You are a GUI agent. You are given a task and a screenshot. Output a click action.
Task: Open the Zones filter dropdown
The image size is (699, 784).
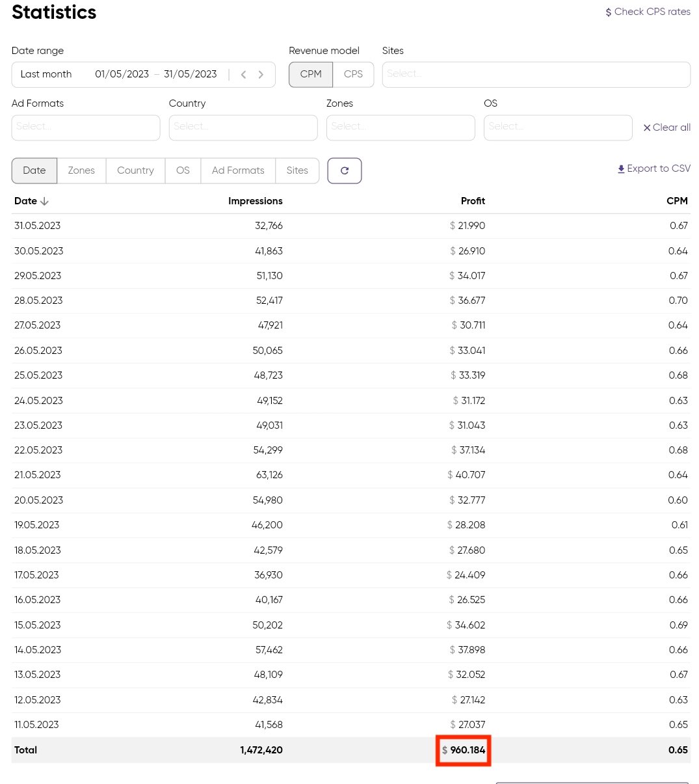point(400,128)
